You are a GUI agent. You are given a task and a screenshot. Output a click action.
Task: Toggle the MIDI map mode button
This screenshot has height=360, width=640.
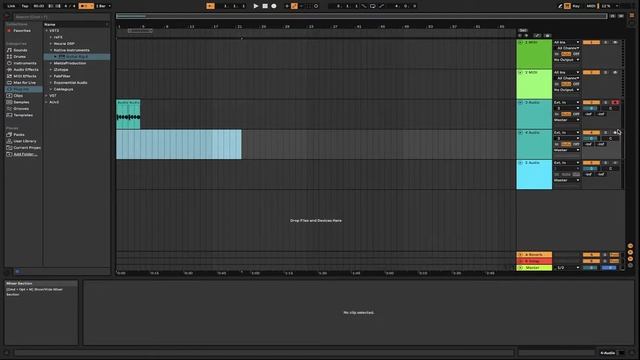(x=591, y=6)
